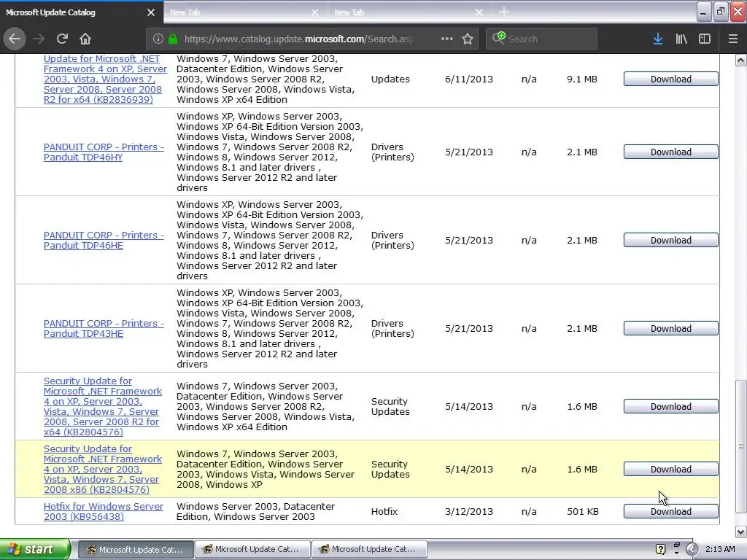
Task: Close the second New Tab
Action: pos(479,12)
